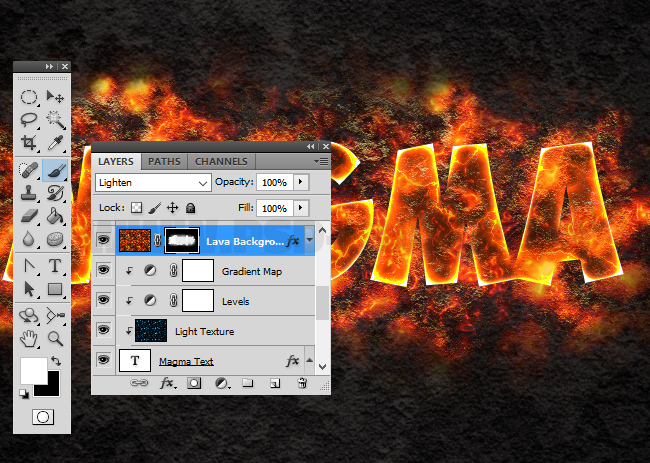Image resolution: width=650 pixels, height=463 pixels.
Task: Click the background black color swatch
Action: pyautogui.click(x=51, y=389)
